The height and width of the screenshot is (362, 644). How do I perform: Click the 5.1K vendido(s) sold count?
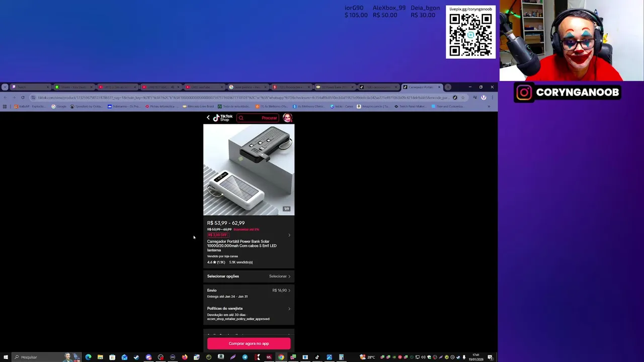[241, 262]
